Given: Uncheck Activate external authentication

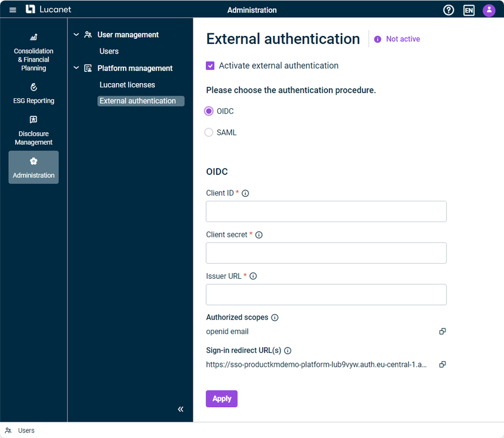Looking at the screenshot, I should point(210,65).
